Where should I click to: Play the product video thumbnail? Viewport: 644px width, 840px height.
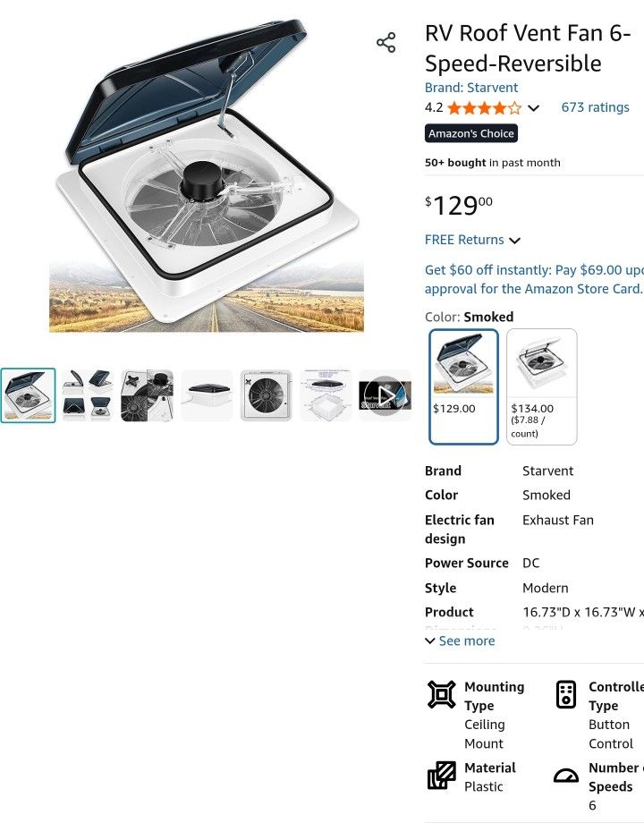385,395
